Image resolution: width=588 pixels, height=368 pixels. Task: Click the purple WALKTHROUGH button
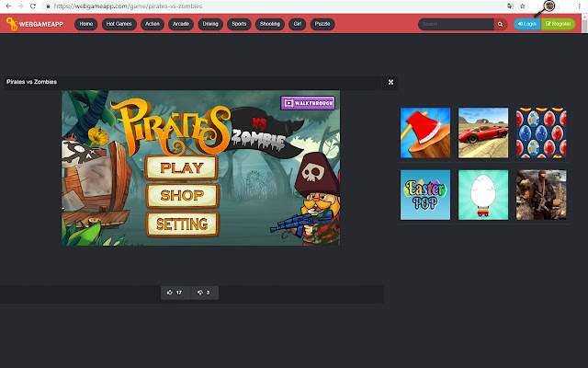pos(308,103)
